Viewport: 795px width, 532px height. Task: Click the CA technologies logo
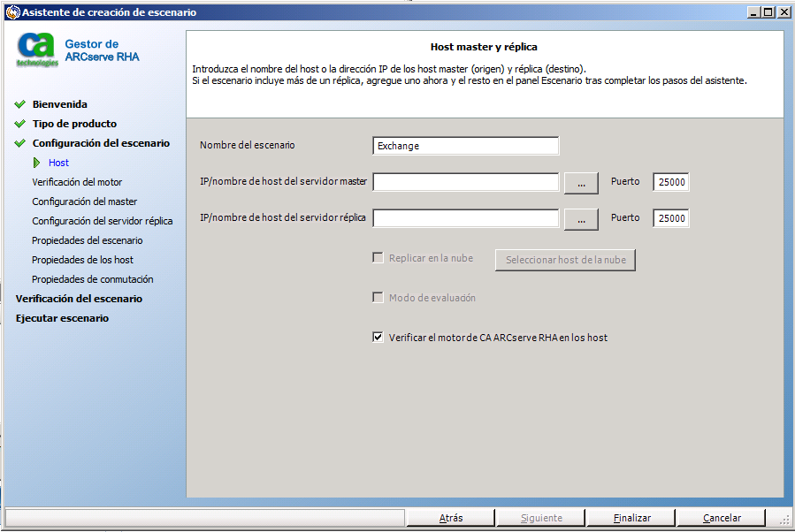[x=36, y=49]
